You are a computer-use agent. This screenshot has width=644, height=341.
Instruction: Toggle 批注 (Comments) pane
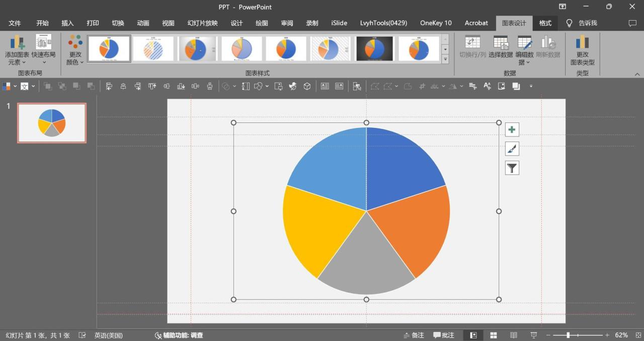444,335
